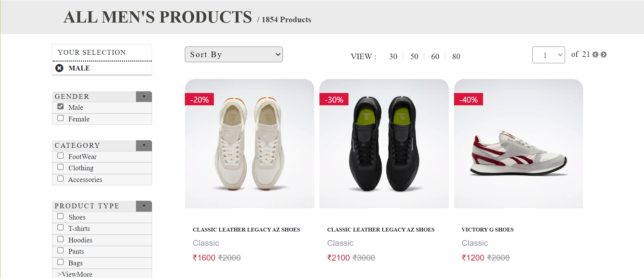Switch view to 80 products

tap(456, 56)
